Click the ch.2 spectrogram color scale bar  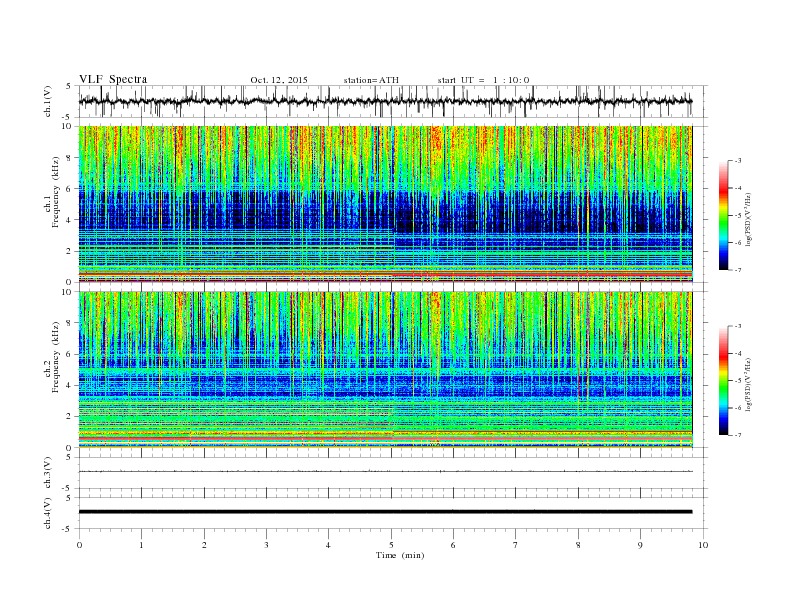tap(723, 381)
